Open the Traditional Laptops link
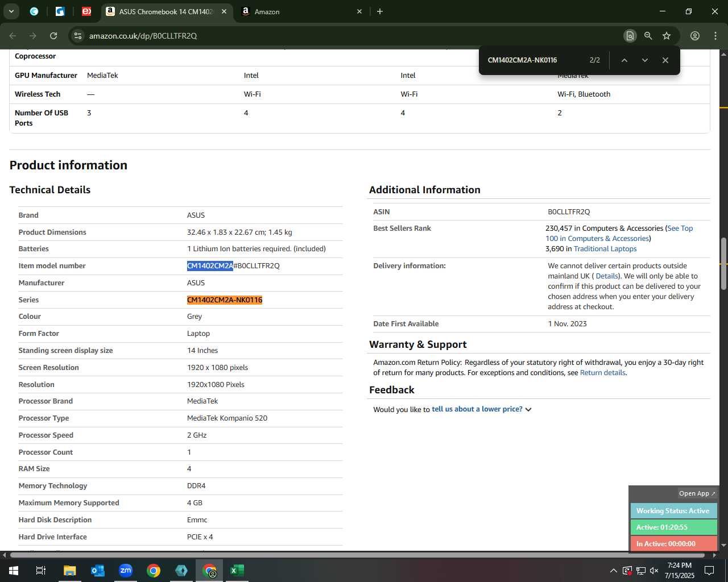Screen dimensions: 728x582 [x=605, y=249]
